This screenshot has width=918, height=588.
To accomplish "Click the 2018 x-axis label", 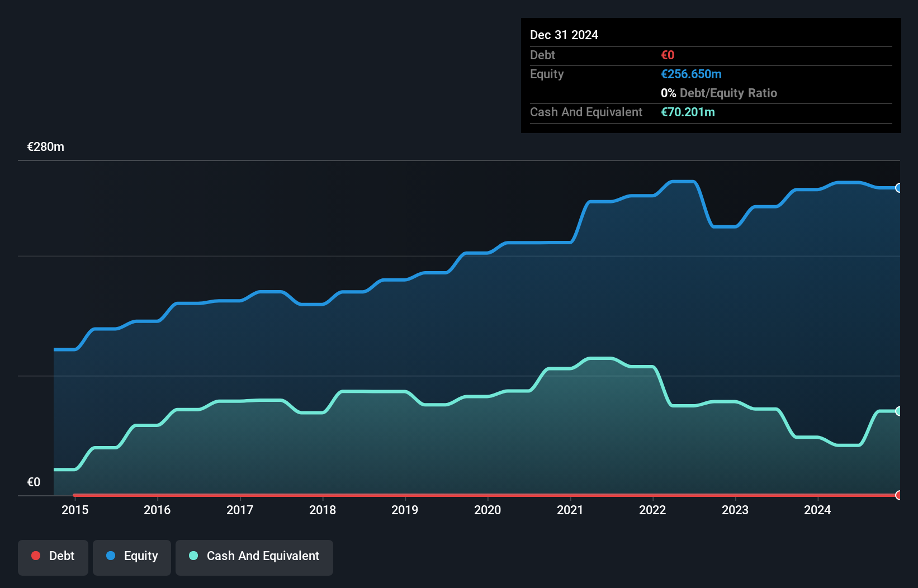I will point(323,510).
